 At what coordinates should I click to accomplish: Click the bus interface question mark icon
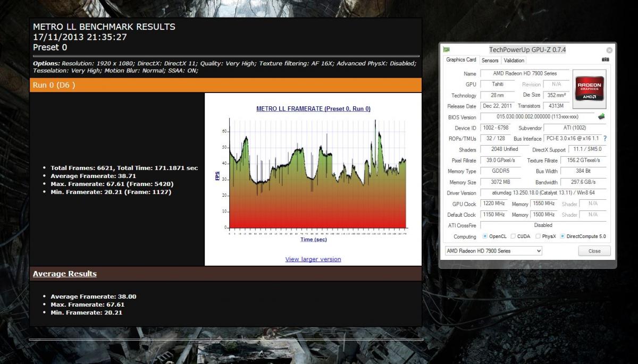(605, 138)
